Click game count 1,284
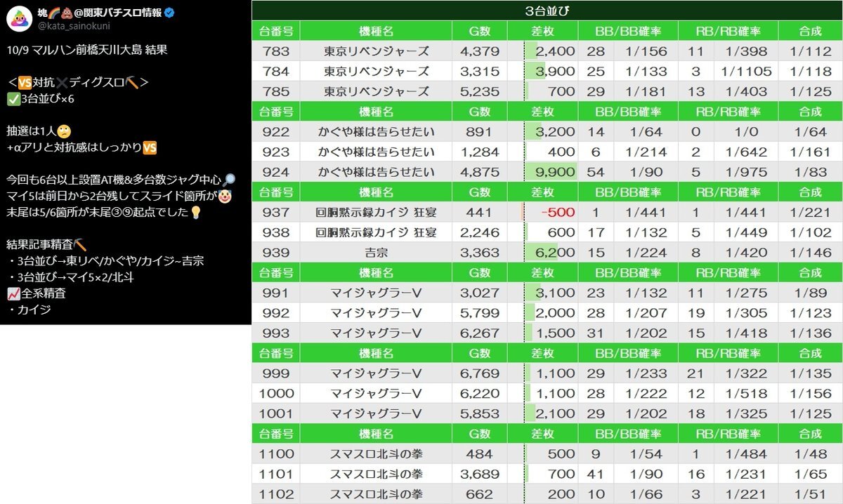The image size is (843, 504). (x=480, y=152)
